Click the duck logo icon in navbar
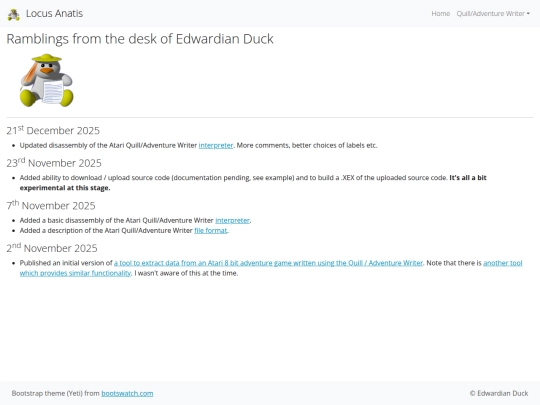Screen dimensions: 540x405 [x=13, y=14]
